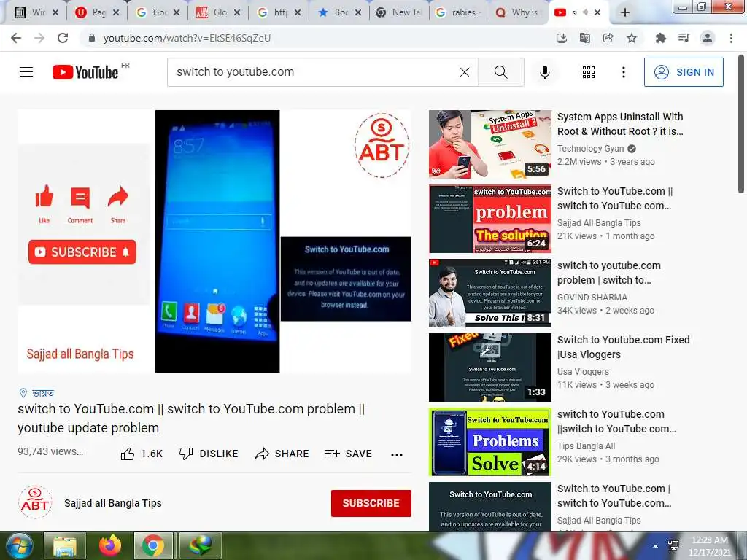Switch to the 'rabies' Google tab

tap(458, 12)
